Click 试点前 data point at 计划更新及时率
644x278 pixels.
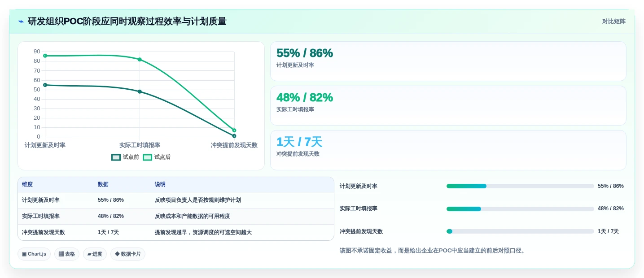[45, 85]
